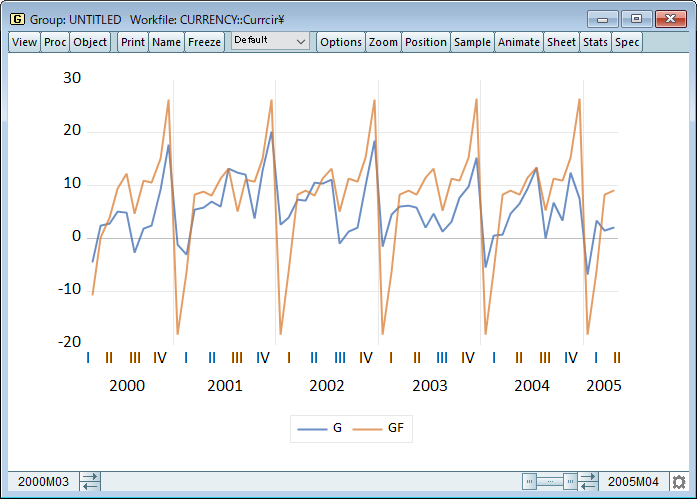Open the gear settings icon in the bottom corner
Viewport: 697px width, 499px height.
[679, 482]
